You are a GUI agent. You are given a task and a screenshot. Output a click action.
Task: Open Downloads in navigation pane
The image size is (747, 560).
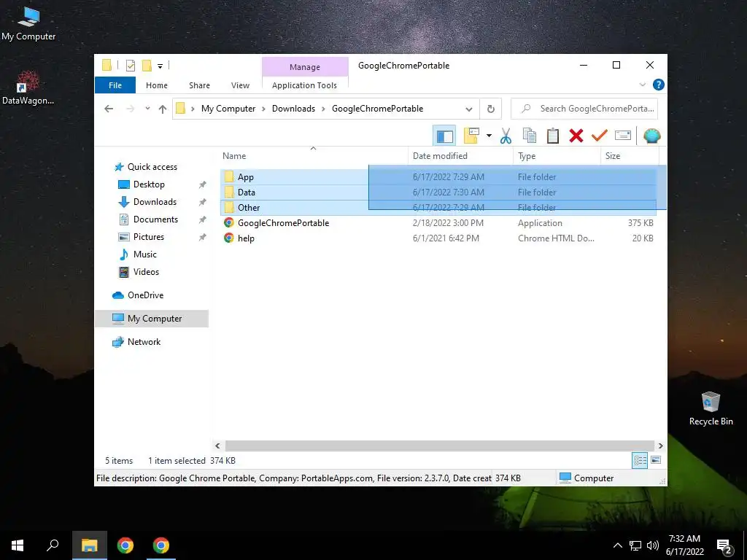pos(155,202)
